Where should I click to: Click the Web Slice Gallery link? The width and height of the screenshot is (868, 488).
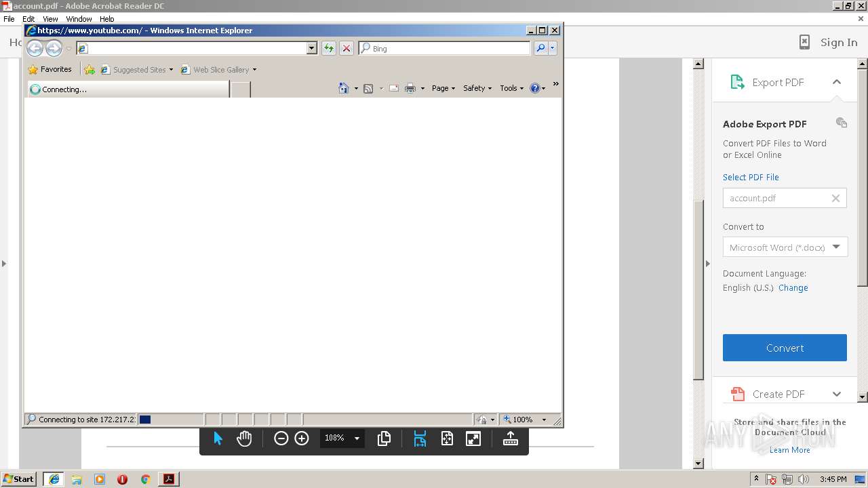pyautogui.click(x=218, y=69)
